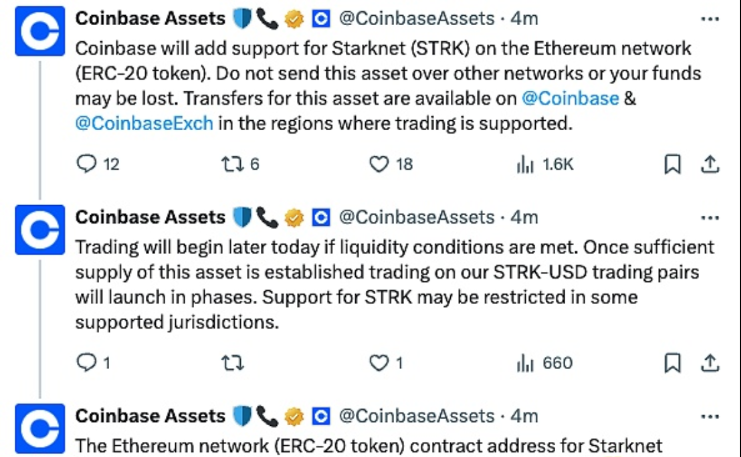Like the tweet with 1 like

pos(378,363)
